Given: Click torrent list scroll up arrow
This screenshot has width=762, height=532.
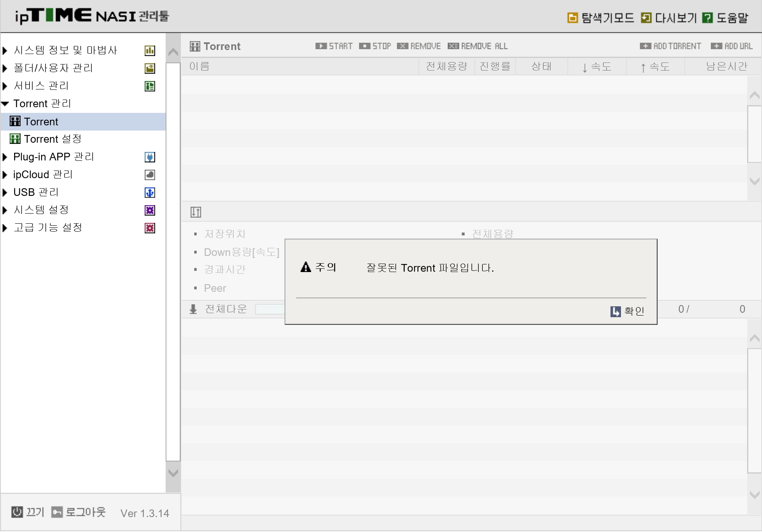Looking at the screenshot, I should click(x=754, y=96).
